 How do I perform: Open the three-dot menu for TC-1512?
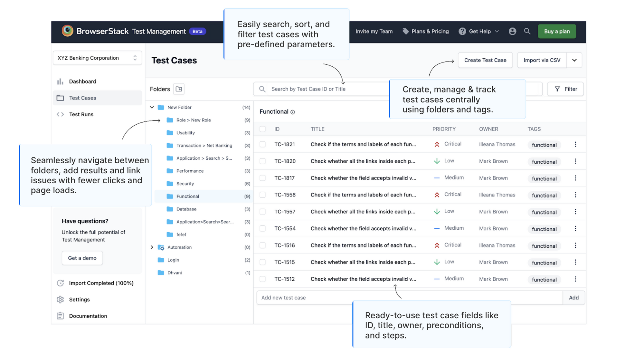click(575, 279)
